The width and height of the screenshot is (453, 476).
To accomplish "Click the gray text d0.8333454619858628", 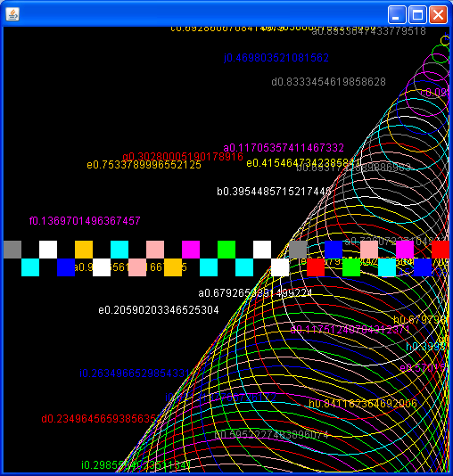I will (328, 82).
